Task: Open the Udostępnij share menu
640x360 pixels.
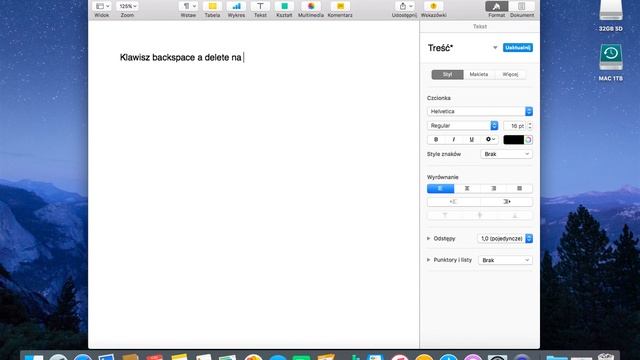Action: [x=404, y=6]
